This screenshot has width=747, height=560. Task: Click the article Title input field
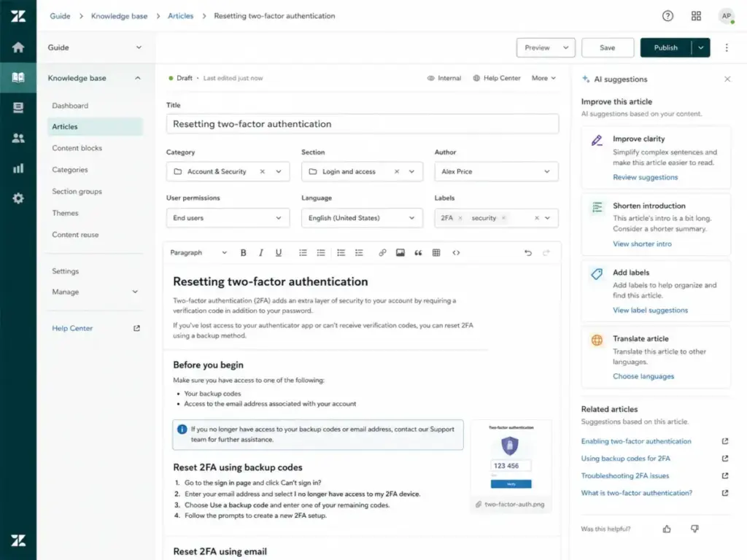362,124
